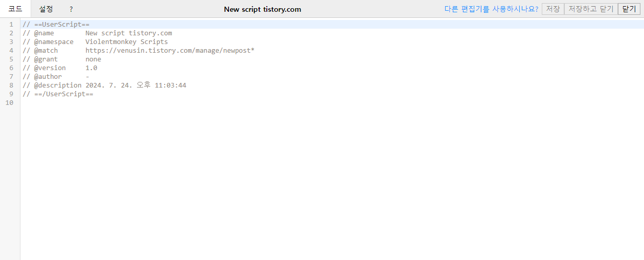Click the @grant none line
This screenshot has width=644, height=260.
click(x=62, y=59)
